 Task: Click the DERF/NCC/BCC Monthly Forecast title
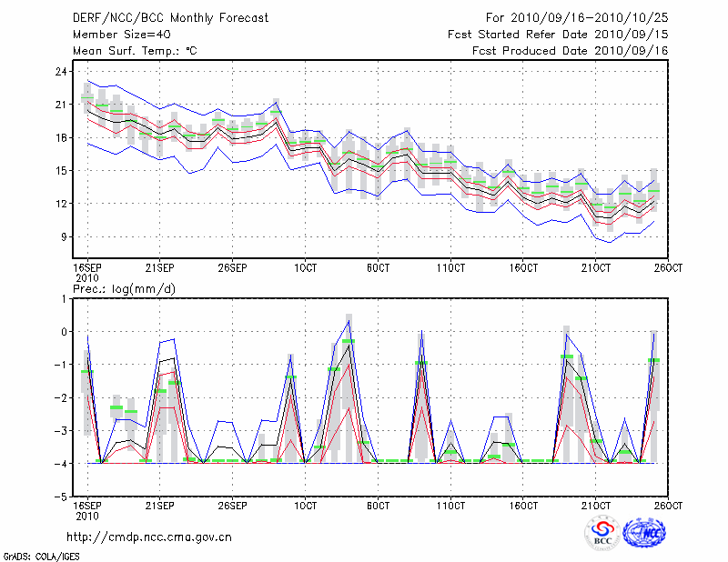(x=173, y=17)
